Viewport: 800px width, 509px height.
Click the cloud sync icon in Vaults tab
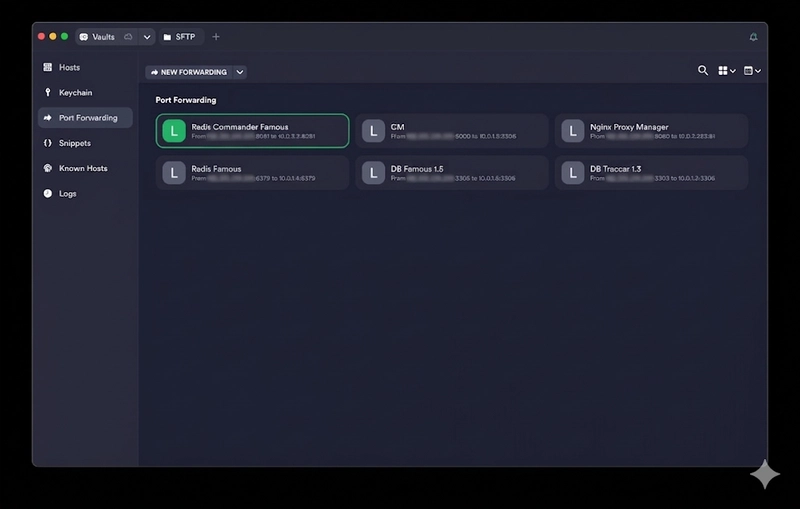(x=128, y=37)
